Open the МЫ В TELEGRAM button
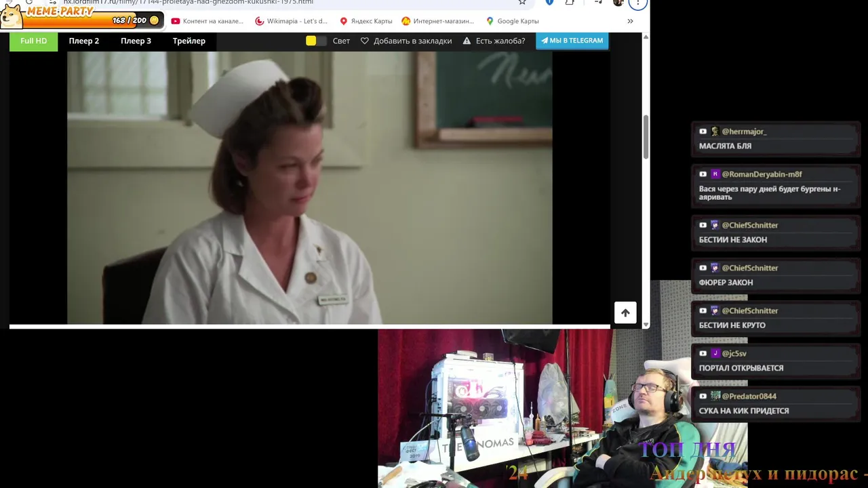Screen dimensions: 868x488 pos(572,41)
